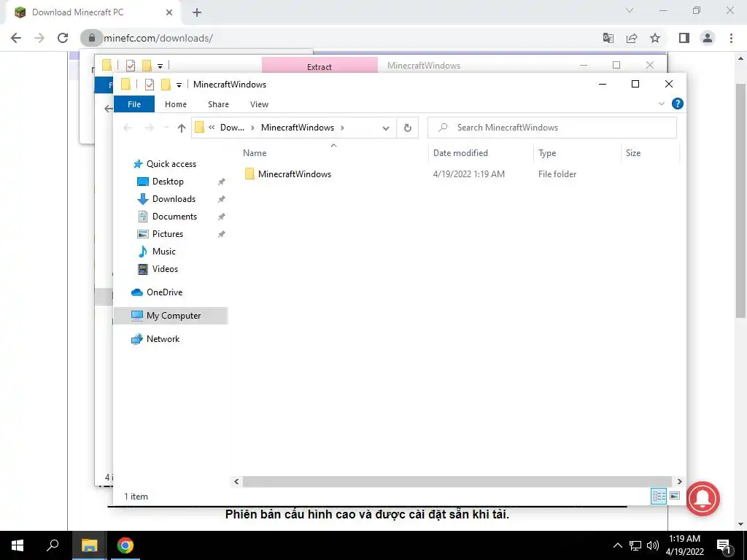Open the File ribbon tab

click(134, 104)
